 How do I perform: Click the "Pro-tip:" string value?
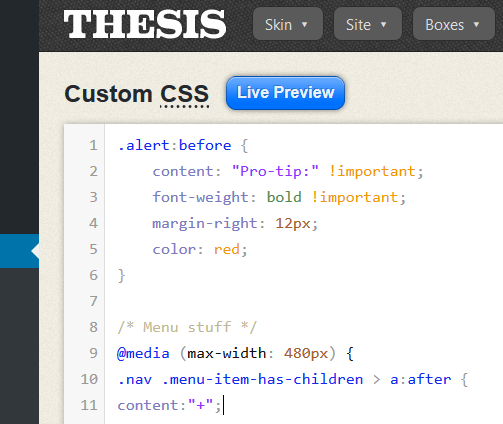click(275, 171)
